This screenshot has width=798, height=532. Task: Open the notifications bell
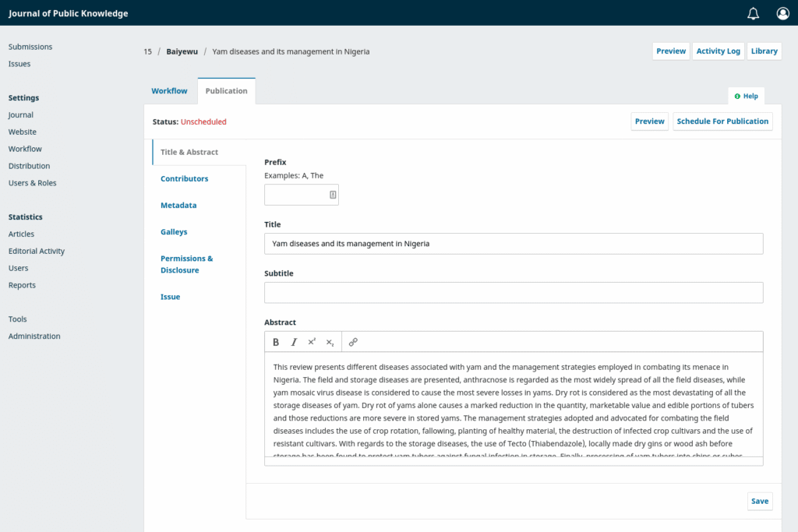coord(752,12)
